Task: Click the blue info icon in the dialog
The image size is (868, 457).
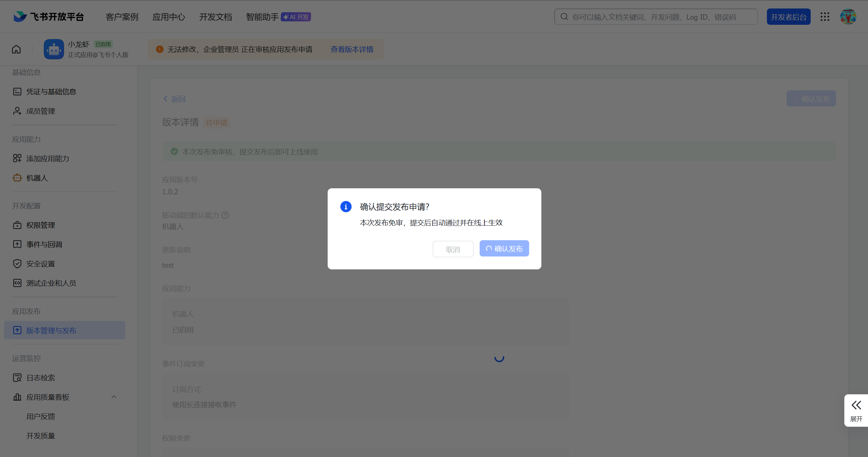Action: pyautogui.click(x=346, y=207)
